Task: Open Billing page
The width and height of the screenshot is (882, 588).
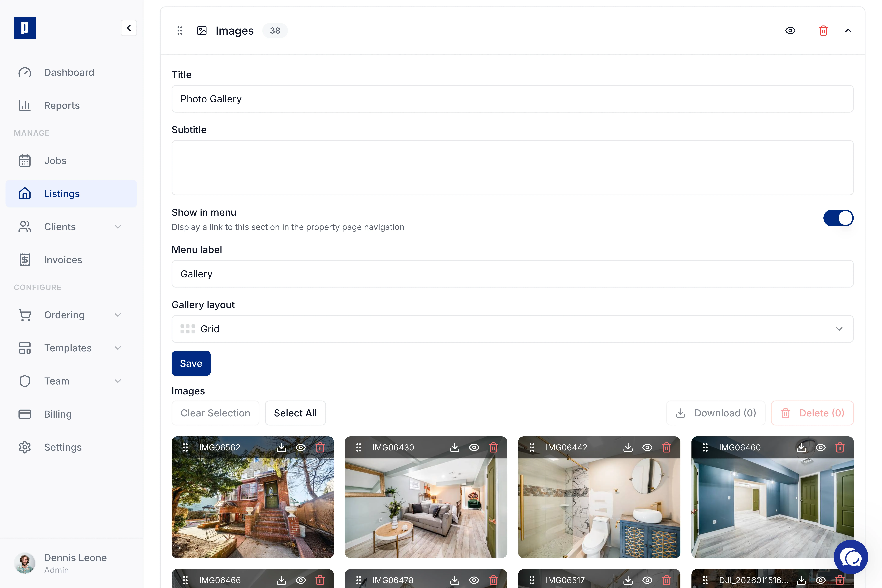Action: tap(71, 414)
